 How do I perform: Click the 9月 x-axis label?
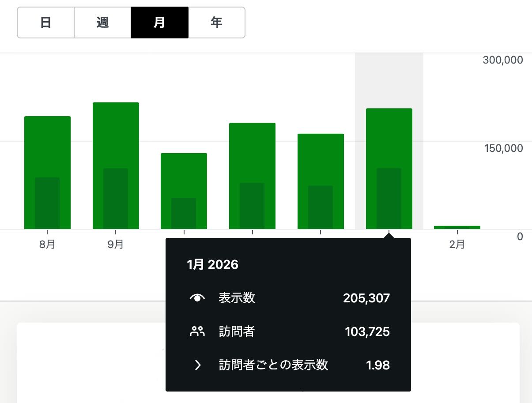point(116,244)
